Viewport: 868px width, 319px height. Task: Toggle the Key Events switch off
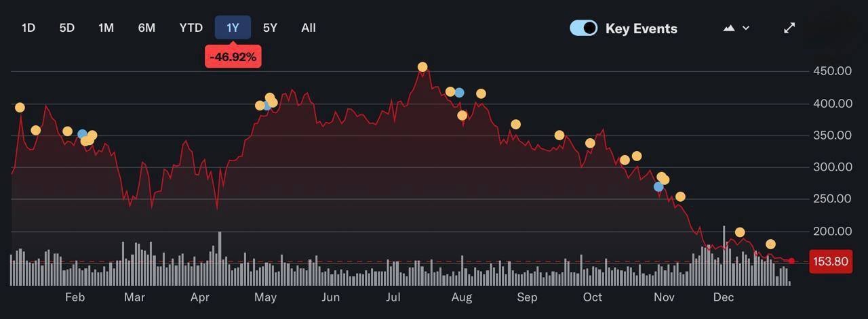click(583, 28)
